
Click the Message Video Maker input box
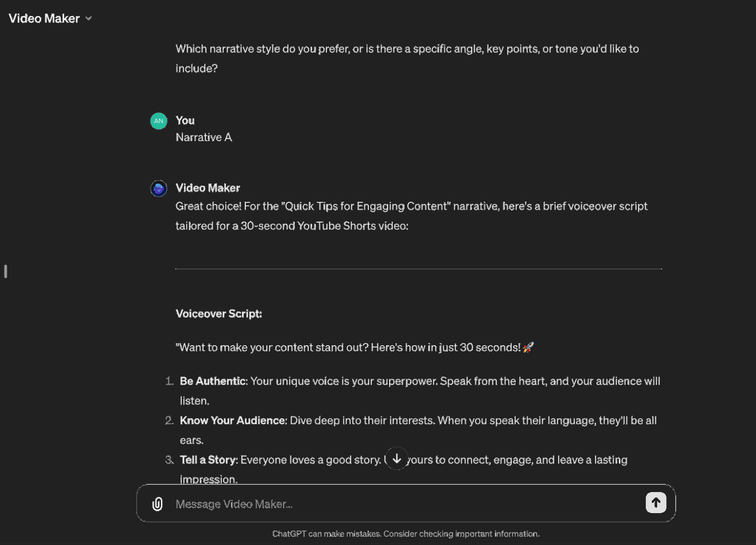(378, 503)
